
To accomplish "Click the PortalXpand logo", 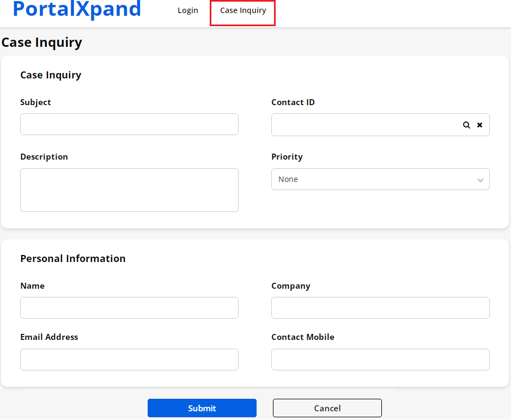I will click(77, 10).
